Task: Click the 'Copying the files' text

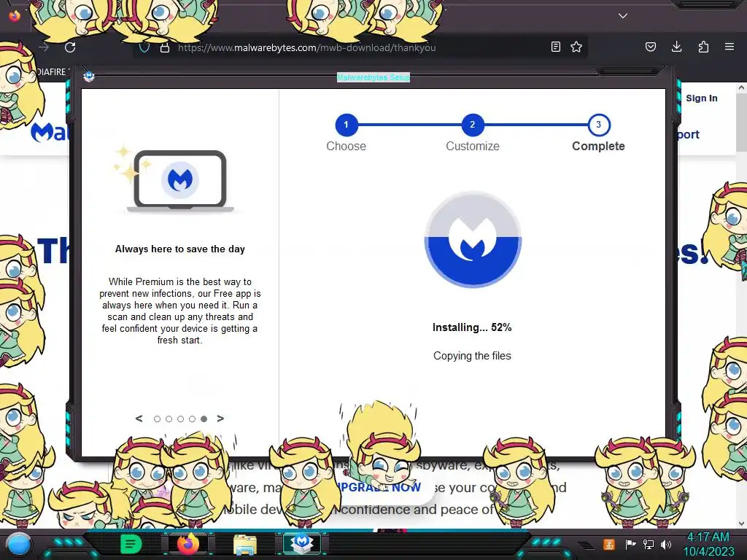Action: (x=472, y=356)
